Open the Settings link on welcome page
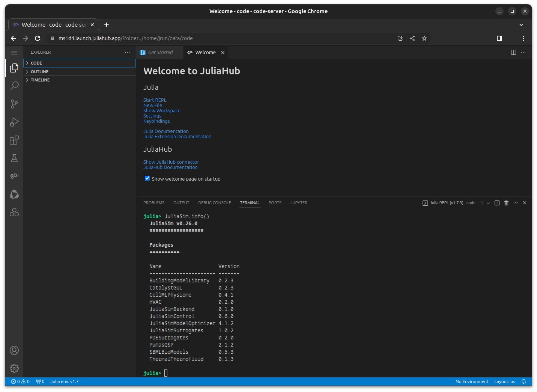Viewport: 537px width, 392px height. pyautogui.click(x=152, y=116)
